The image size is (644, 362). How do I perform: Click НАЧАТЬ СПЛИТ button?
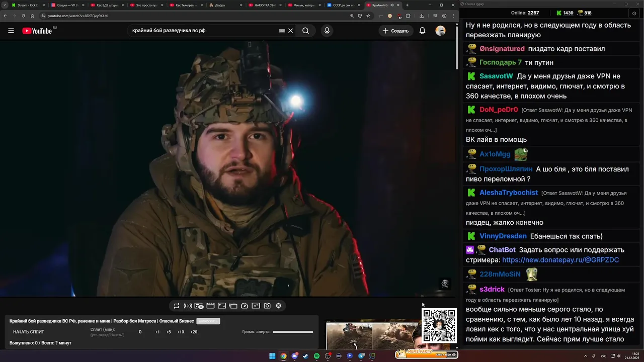click(29, 332)
